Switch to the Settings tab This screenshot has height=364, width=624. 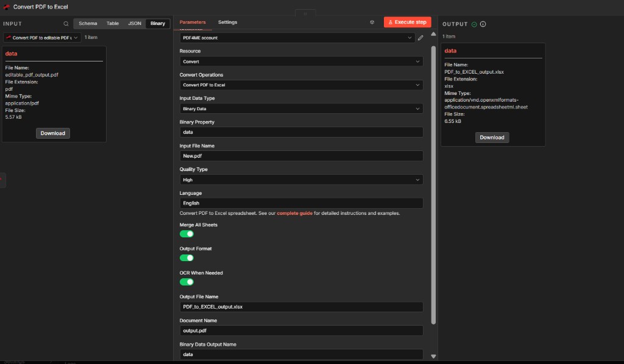227,23
